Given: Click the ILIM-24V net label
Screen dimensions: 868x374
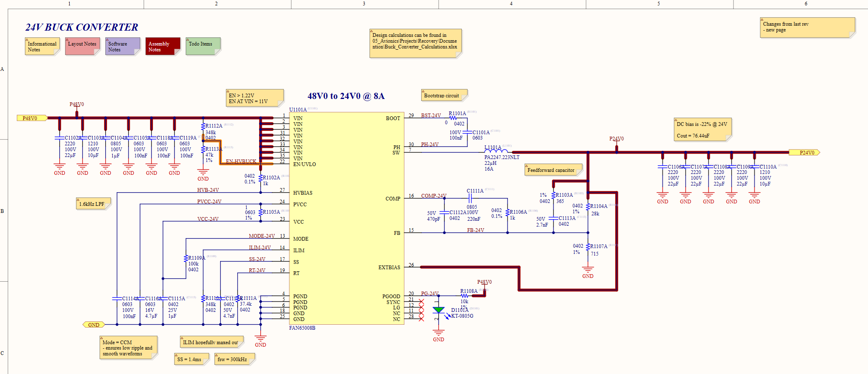Looking at the screenshot, I should (x=259, y=248).
